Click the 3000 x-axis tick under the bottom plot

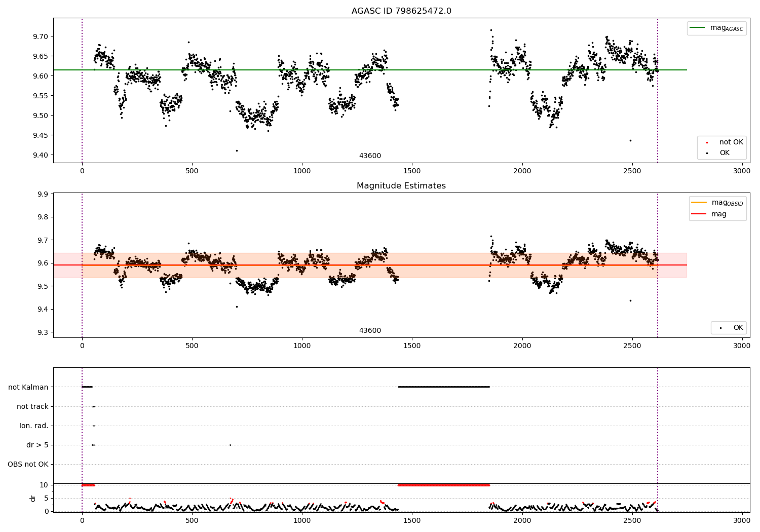click(742, 520)
